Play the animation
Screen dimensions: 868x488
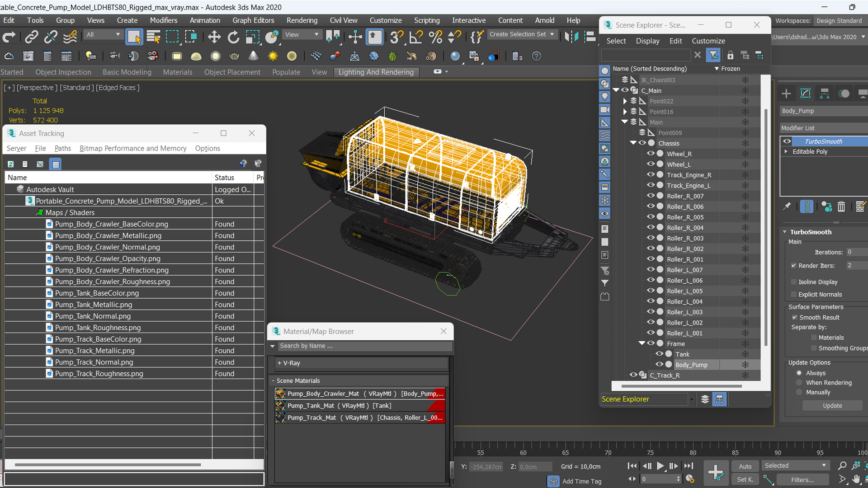(660, 466)
